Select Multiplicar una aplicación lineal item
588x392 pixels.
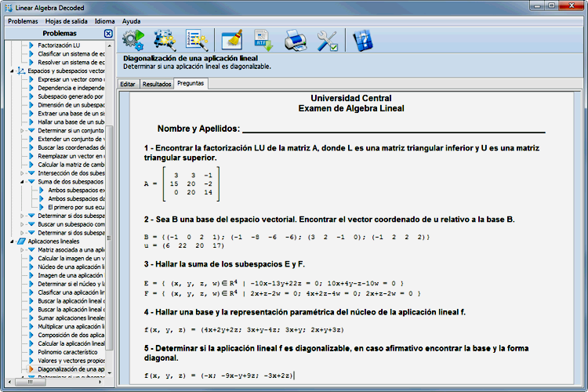coord(71,326)
